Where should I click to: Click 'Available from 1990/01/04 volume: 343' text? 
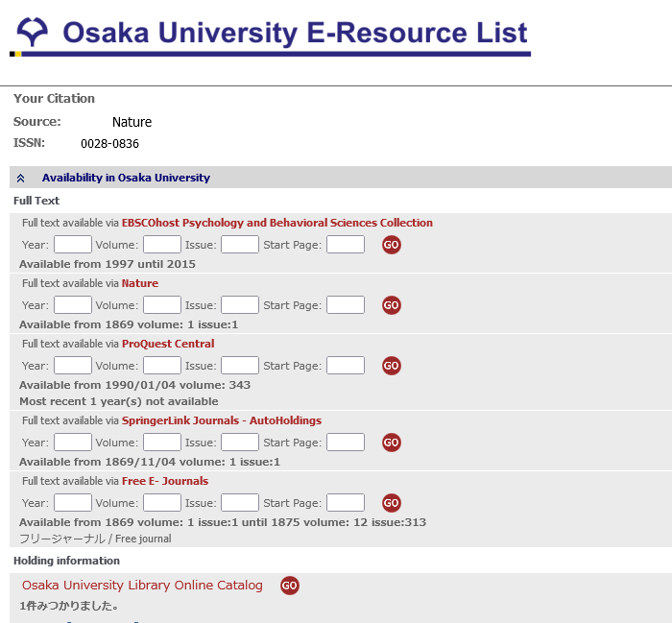point(135,385)
